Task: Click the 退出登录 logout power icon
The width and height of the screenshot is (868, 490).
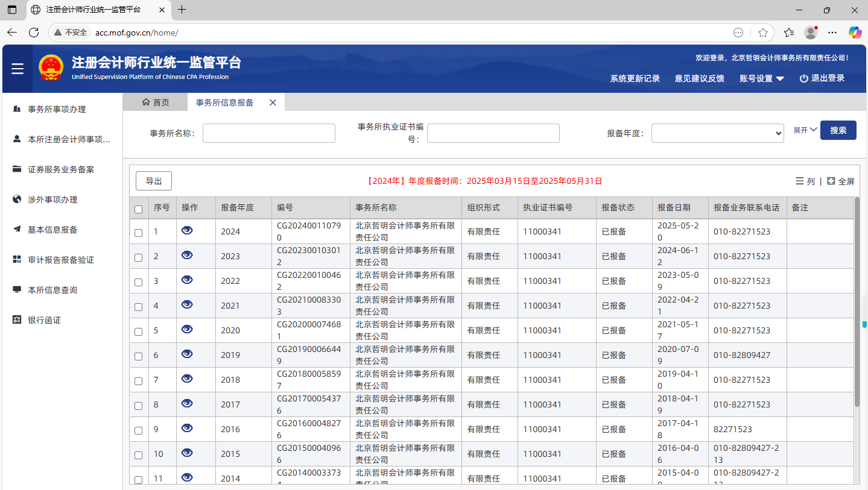Action: [x=803, y=78]
